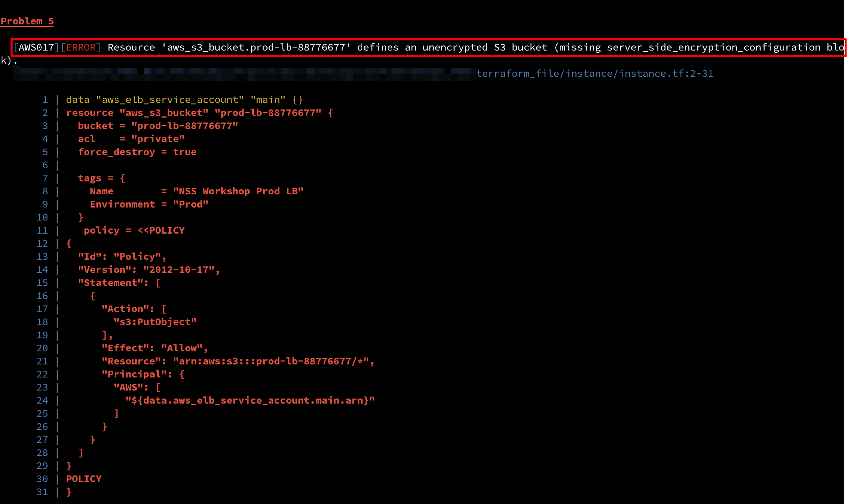Viewport: 848px width, 504px height.
Task: Click the ${data.aws_elb_service_account.main.arn} string
Action: click(250, 401)
